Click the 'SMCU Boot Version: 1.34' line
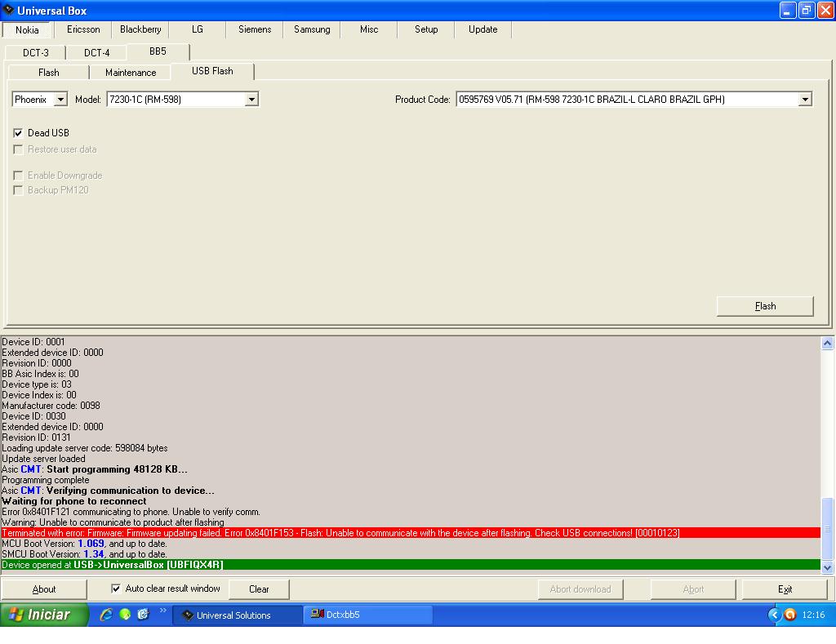The width and height of the screenshot is (836, 644). point(84,554)
